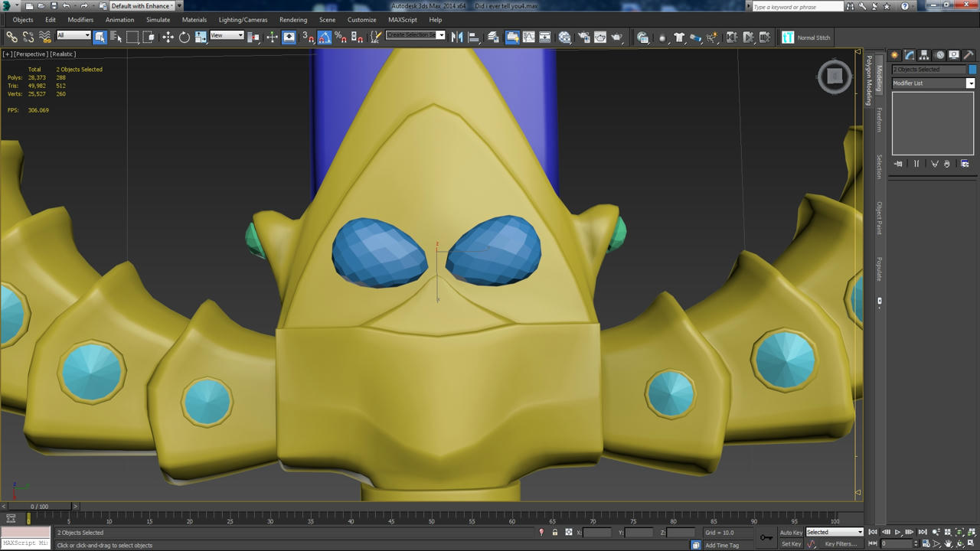Open the Customize menu
980x551 pixels.
click(361, 20)
